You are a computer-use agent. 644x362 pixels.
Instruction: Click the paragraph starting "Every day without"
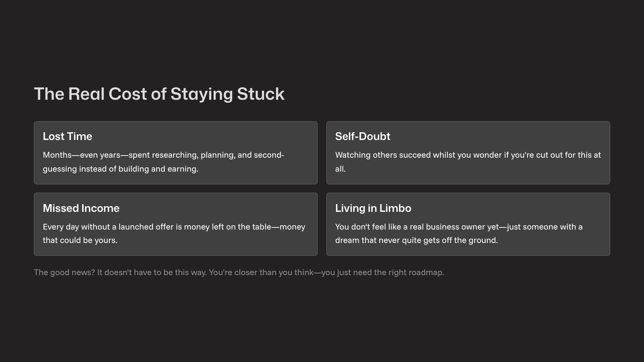174,227
